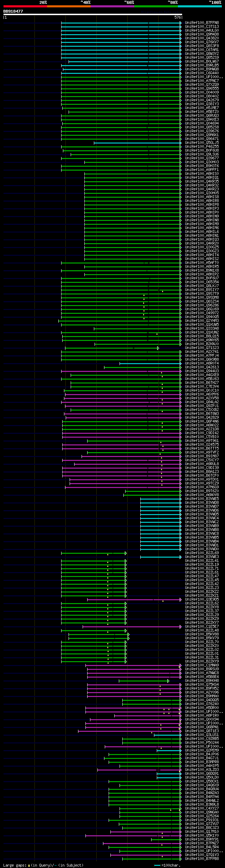Image resolution: width=225 pixels, height=868 pixels.
Task: Select the UniRef100_A9T961 label
Action: point(202,441)
